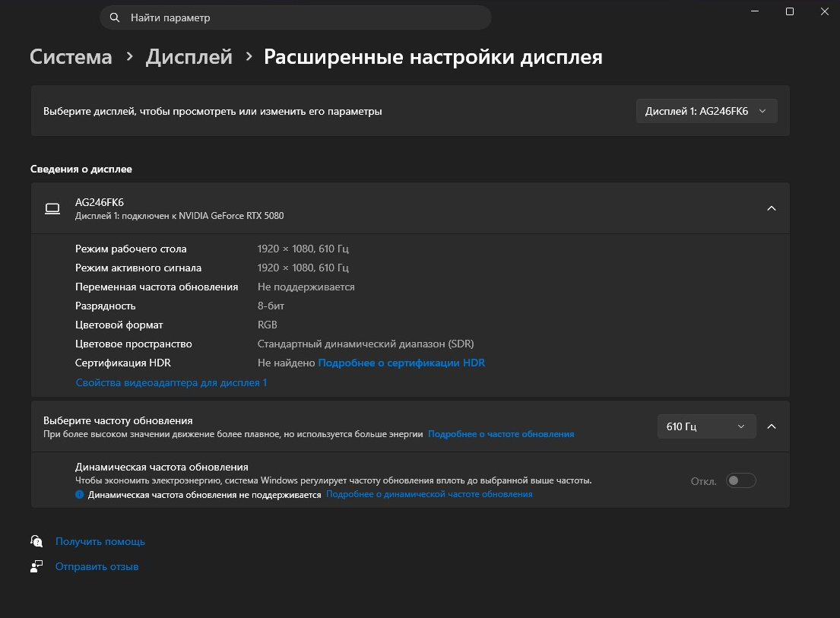
Task: Open Подробнее о частоте обновления link
Action: pos(501,434)
